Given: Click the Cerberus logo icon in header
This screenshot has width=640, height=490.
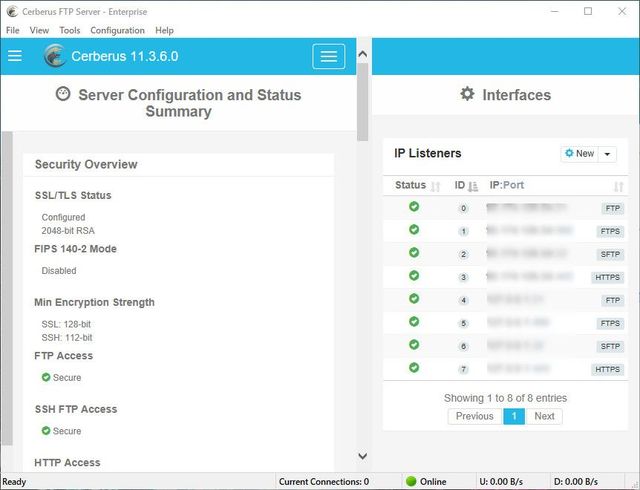Looking at the screenshot, I should point(55,56).
